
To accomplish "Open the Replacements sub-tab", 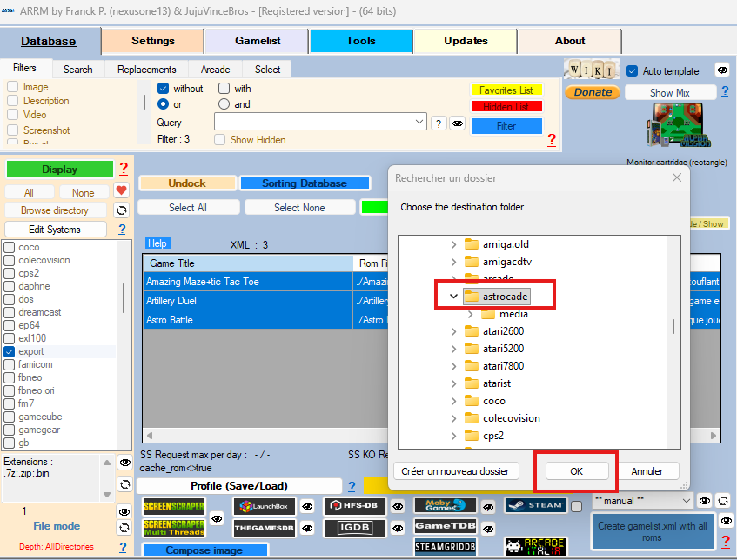I will (x=146, y=70).
